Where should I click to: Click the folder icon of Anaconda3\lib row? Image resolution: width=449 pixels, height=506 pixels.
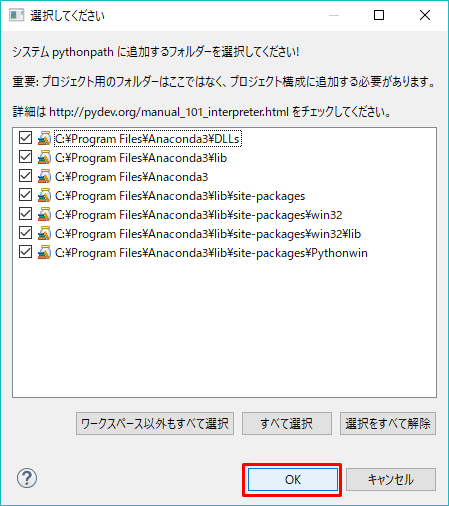[x=44, y=157]
